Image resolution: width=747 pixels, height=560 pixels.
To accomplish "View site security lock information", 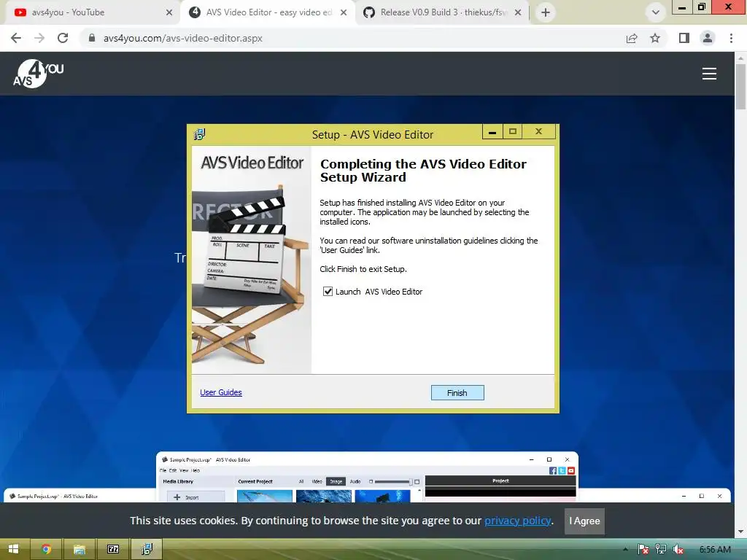I will 92,38.
